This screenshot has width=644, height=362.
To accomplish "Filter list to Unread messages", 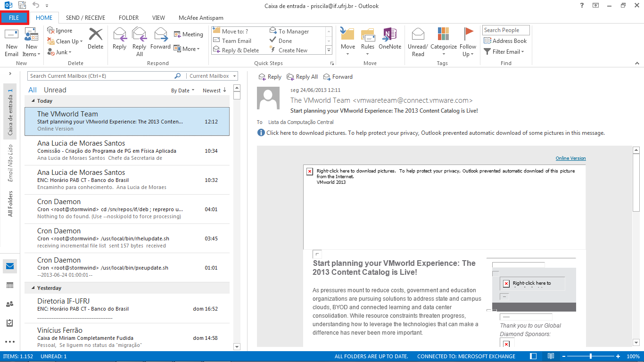I will pyautogui.click(x=55, y=90).
